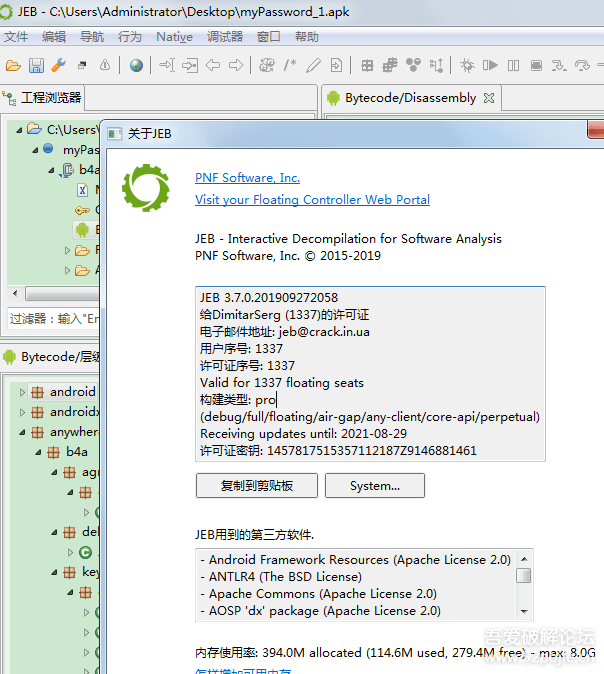604x674 pixels.
Task: Collapse the 'ag' package node in hierarchy
Action: tap(55, 472)
